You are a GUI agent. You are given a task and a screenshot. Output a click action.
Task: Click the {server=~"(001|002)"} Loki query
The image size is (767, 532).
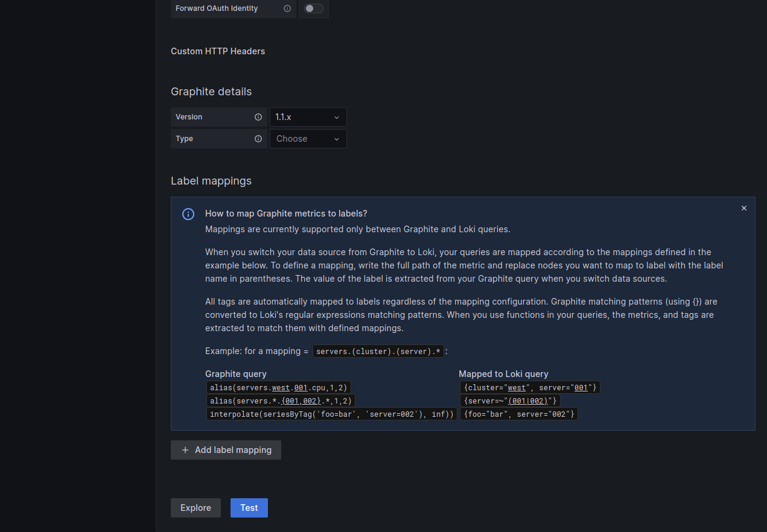coord(510,401)
